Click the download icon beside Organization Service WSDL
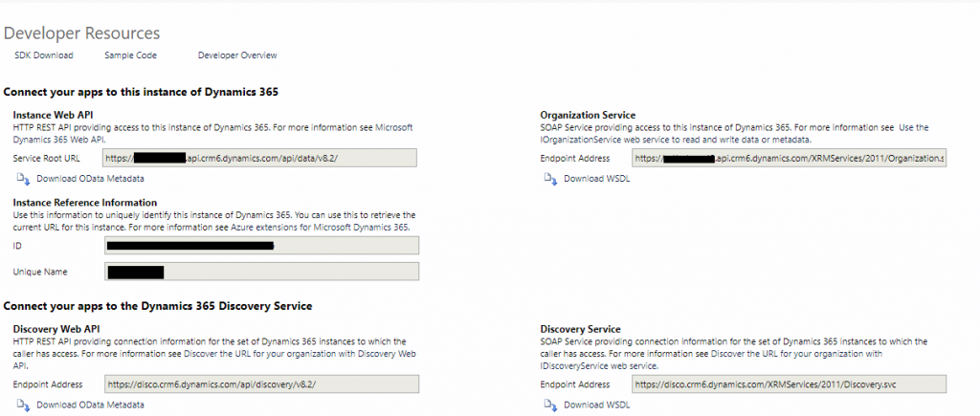Screen dimensions: 980x416 pos(550,179)
